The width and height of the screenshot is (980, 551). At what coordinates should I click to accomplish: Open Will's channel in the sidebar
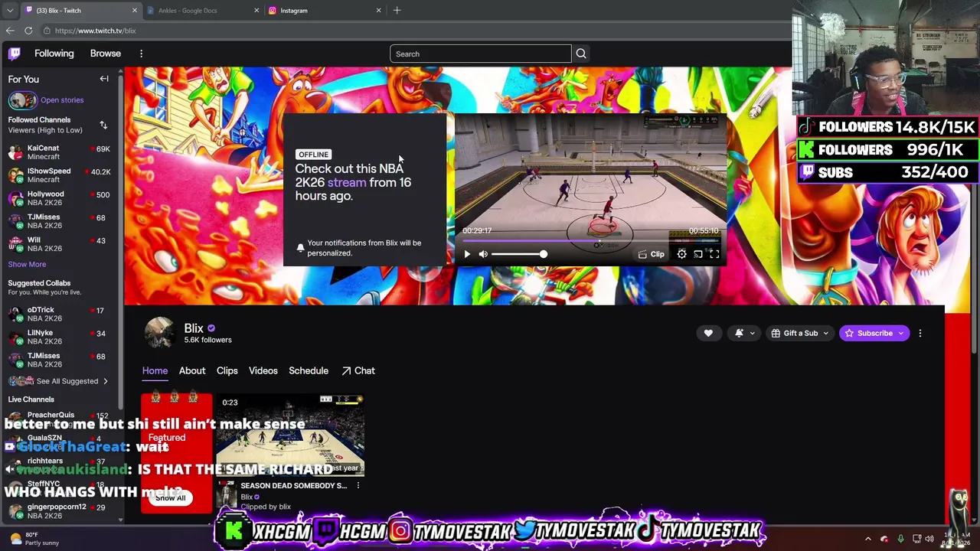tap(60, 244)
